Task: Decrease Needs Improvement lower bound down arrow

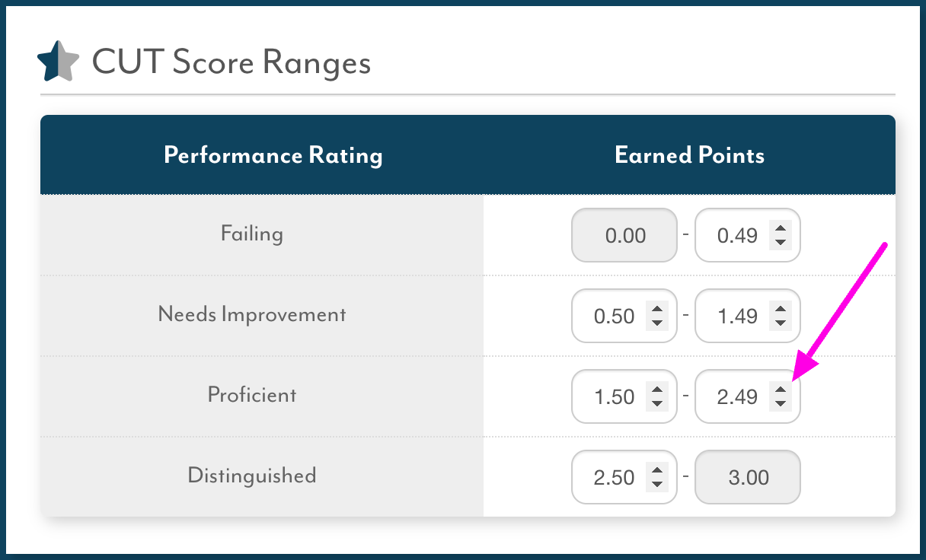Action: (656, 323)
